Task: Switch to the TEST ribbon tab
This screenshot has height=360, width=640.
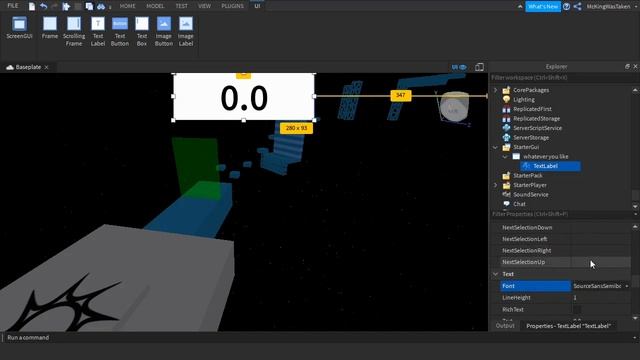Action: (x=182, y=6)
